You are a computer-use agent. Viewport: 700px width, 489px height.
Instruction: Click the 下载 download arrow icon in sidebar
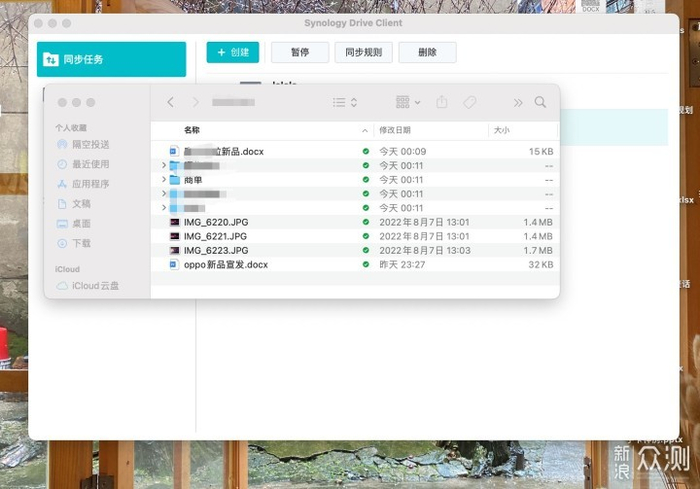62,243
